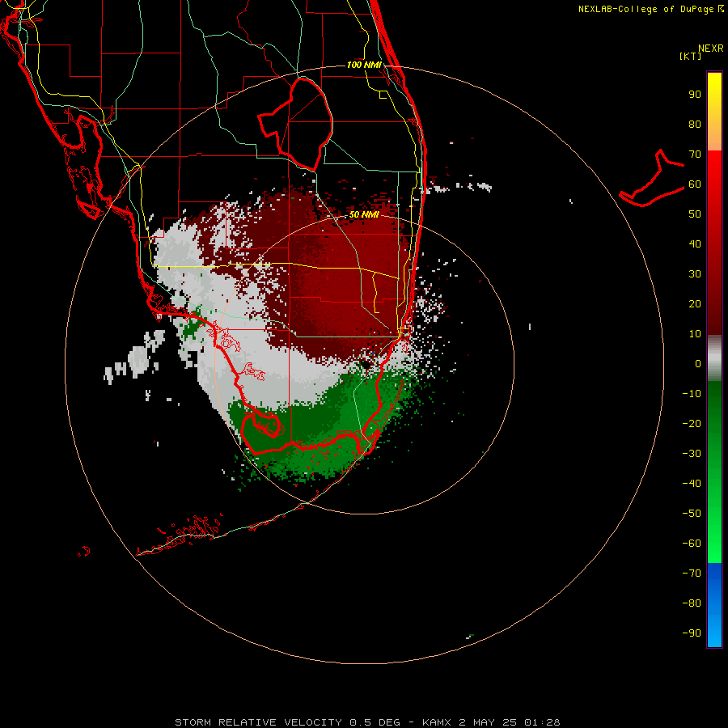Click the -40 value on velocity scale
728x728 pixels.
tap(692, 484)
